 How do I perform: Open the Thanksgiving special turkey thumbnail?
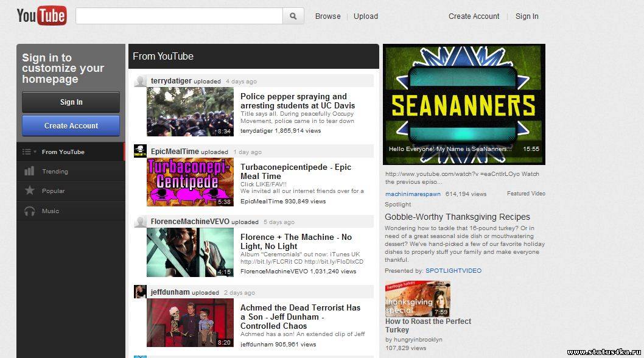[x=418, y=299]
